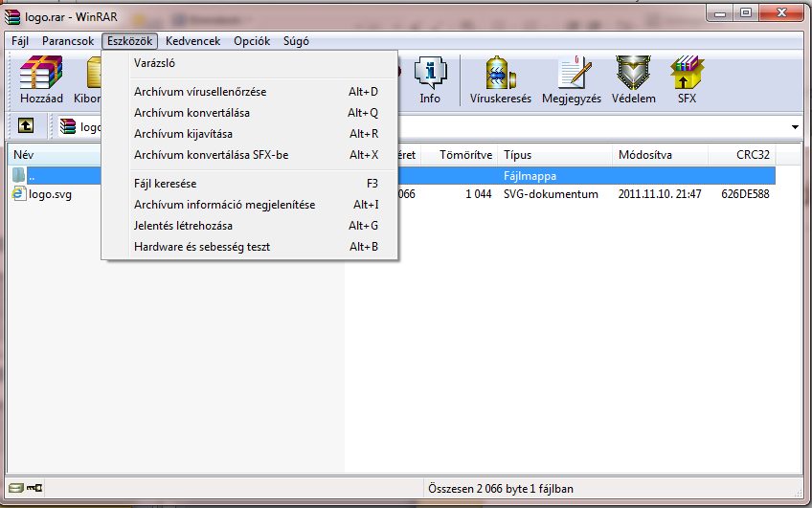Click the Védelem protect icon
The height and width of the screenshot is (508, 812).
click(633, 79)
